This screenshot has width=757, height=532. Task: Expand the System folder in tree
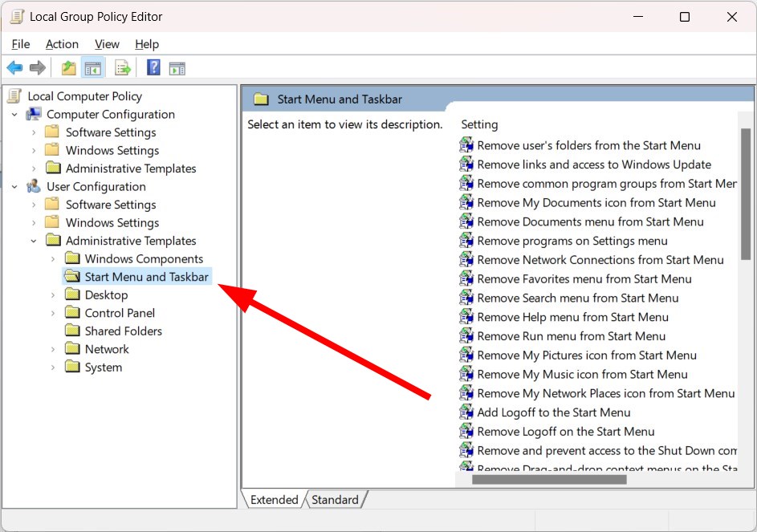53,368
